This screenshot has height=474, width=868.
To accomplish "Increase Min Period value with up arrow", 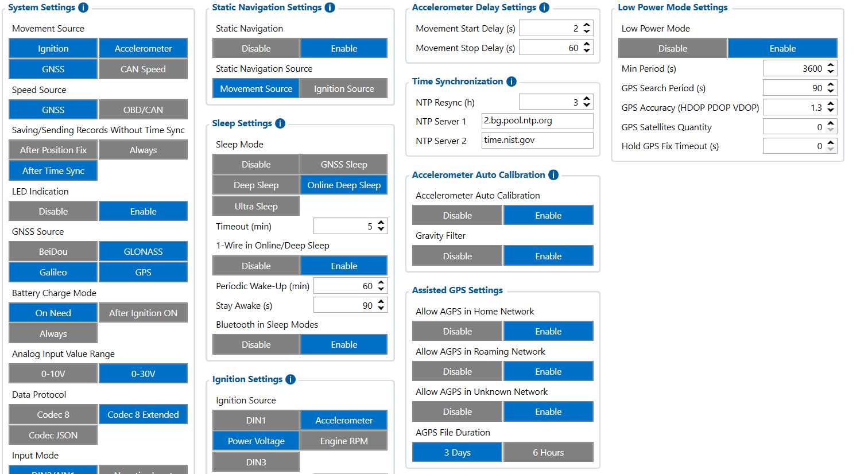I will point(831,65).
